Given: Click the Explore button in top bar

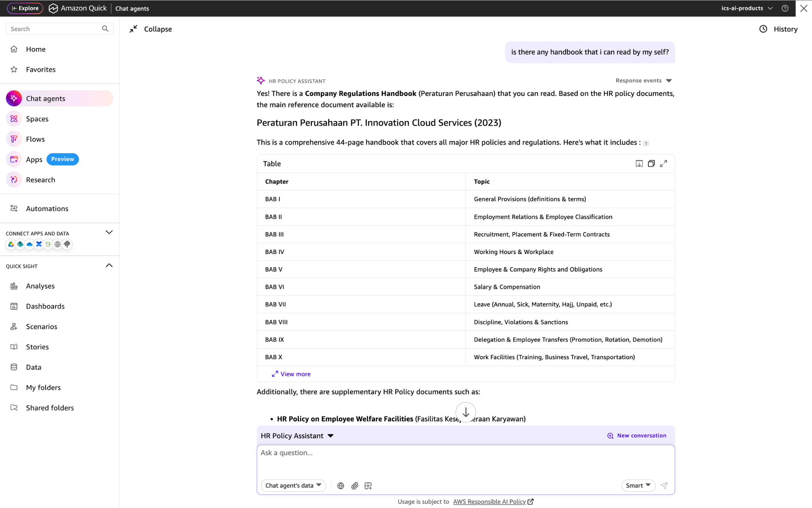Looking at the screenshot, I should point(25,8).
